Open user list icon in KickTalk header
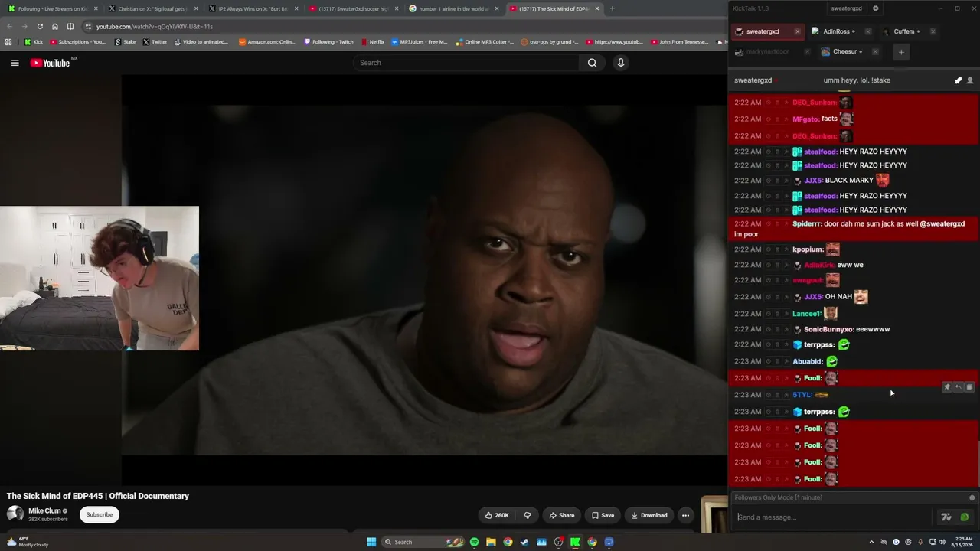The height and width of the screenshot is (551, 980). pos(970,80)
